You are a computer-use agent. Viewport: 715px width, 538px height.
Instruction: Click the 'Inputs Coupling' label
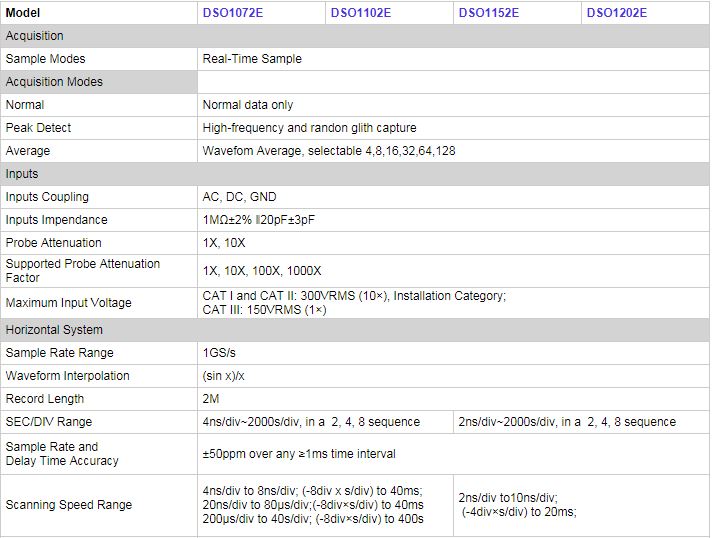(x=47, y=197)
